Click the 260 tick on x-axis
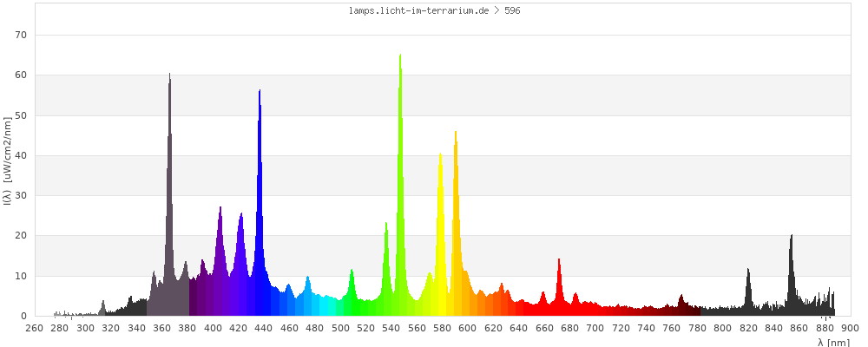 pos(35,328)
